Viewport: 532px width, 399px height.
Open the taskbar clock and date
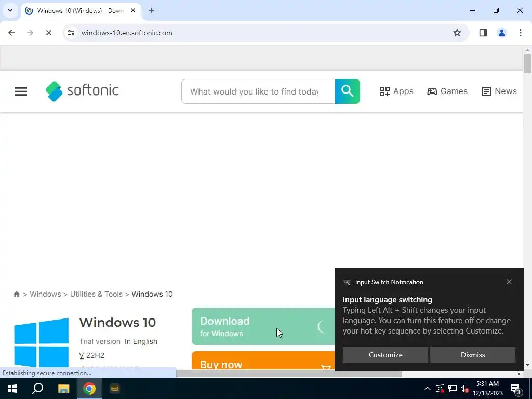coord(487,389)
